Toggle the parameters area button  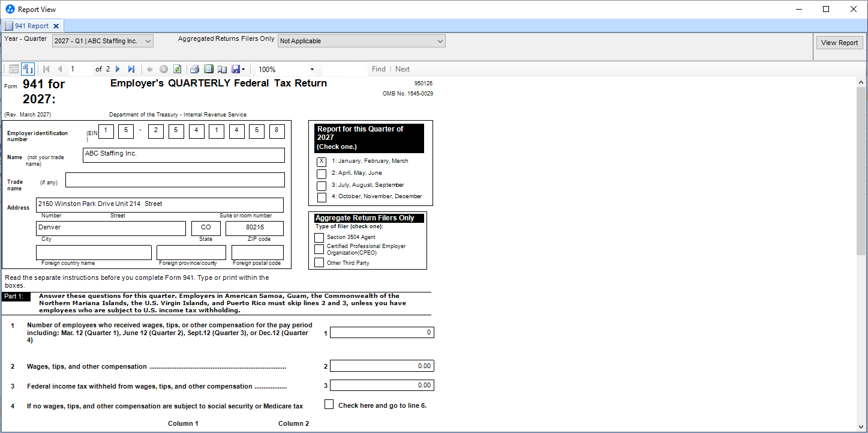point(28,69)
